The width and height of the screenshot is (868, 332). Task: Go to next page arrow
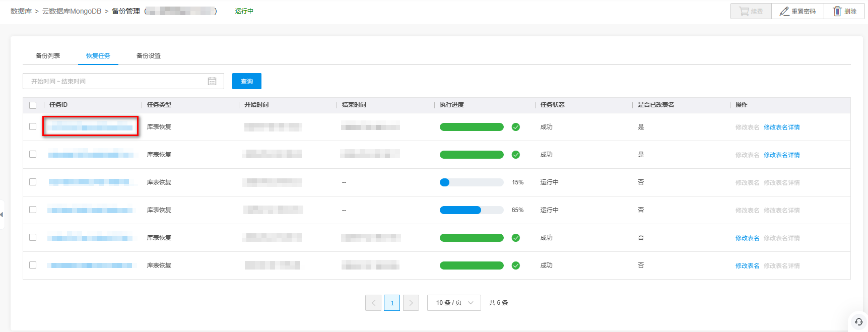(411, 303)
